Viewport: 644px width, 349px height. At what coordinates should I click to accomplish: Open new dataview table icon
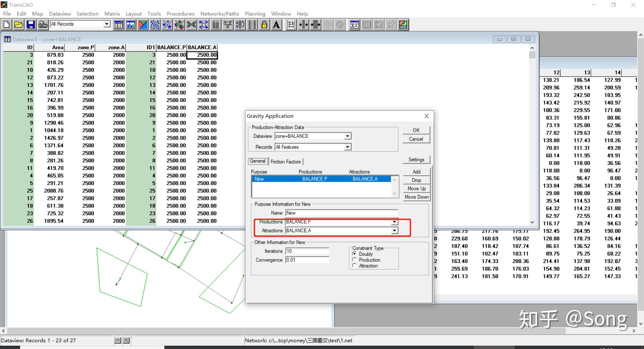[118, 24]
